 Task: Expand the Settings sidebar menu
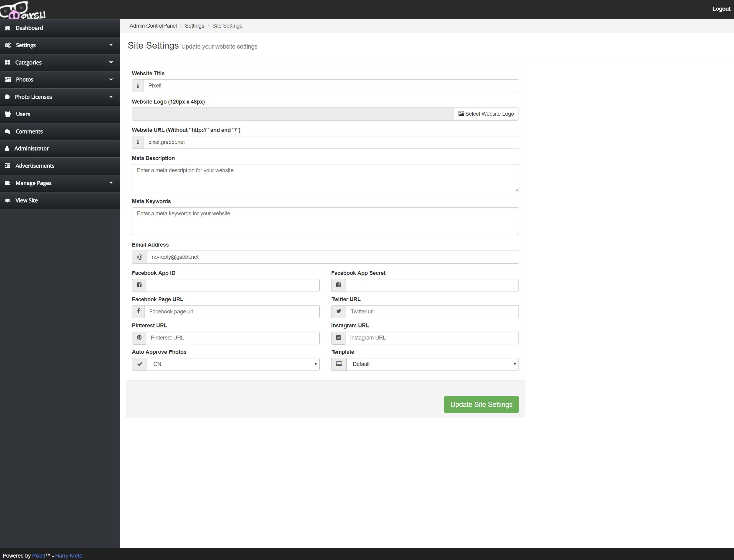(60, 45)
